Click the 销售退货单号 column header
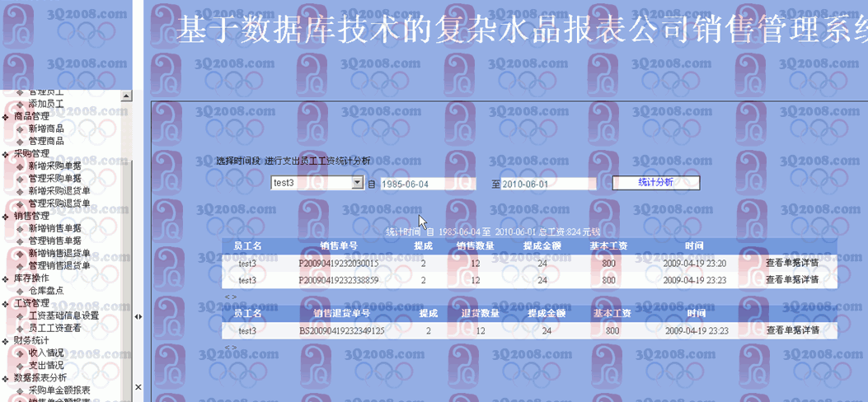Image resolution: width=868 pixels, height=402 pixels. [x=341, y=314]
